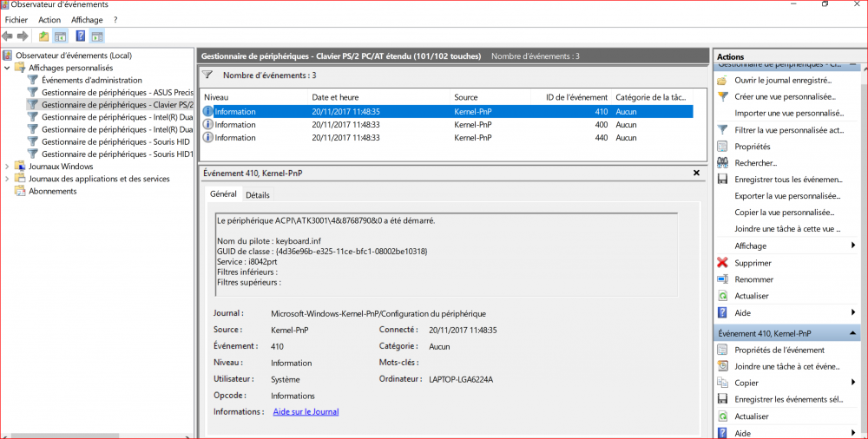Click Renommer in the Actions pane
The height and width of the screenshot is (439, 868).
(x=753, y=279)
